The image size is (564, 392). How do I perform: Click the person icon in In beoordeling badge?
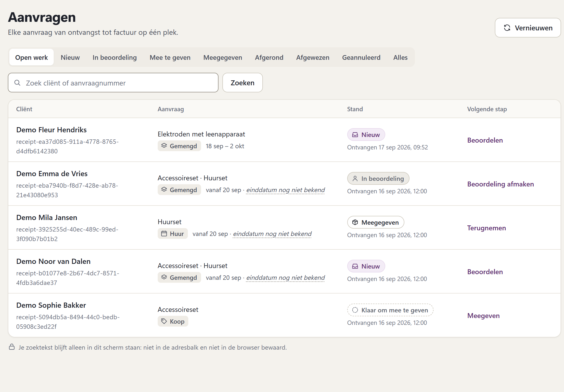point(355,178)
